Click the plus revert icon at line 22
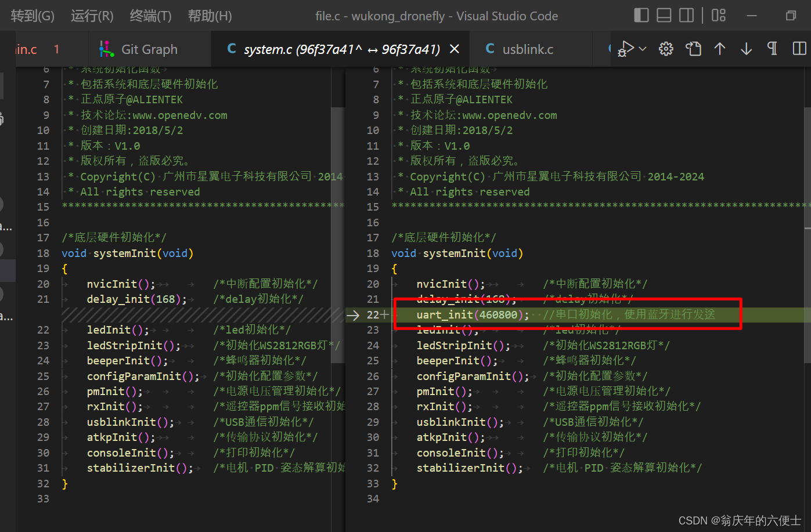The height and width of the screenshot is (532, 811). [x=384, y=314]
